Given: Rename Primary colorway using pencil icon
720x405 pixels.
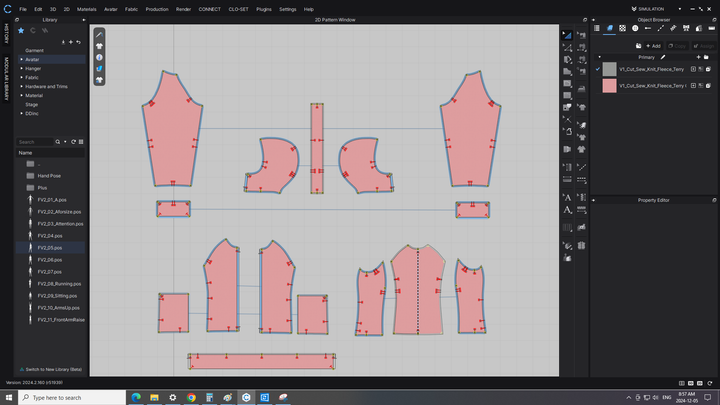Looking at the screenshot, I should (663, 57).
